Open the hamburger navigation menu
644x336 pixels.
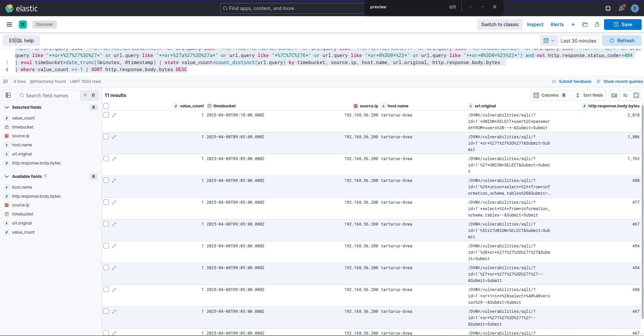pyautogui.click(x=9, y=25)
